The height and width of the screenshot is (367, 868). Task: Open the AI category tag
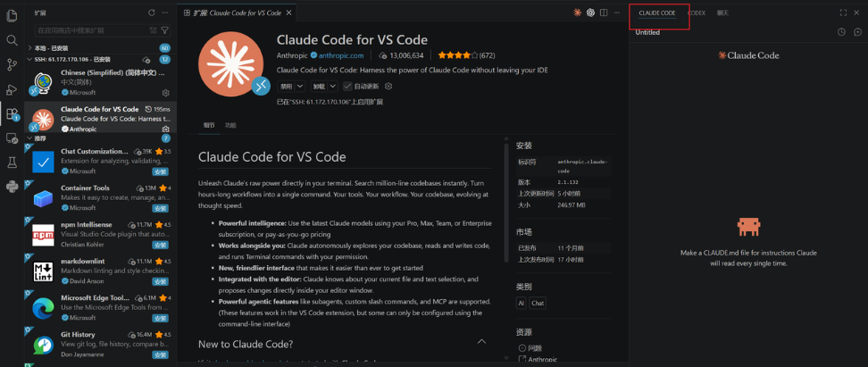coord(521,304)
